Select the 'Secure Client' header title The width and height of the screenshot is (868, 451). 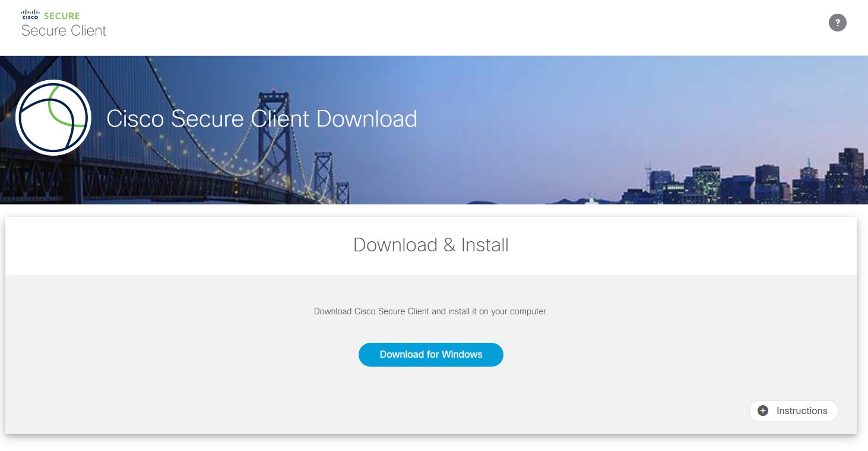point(64,31)
